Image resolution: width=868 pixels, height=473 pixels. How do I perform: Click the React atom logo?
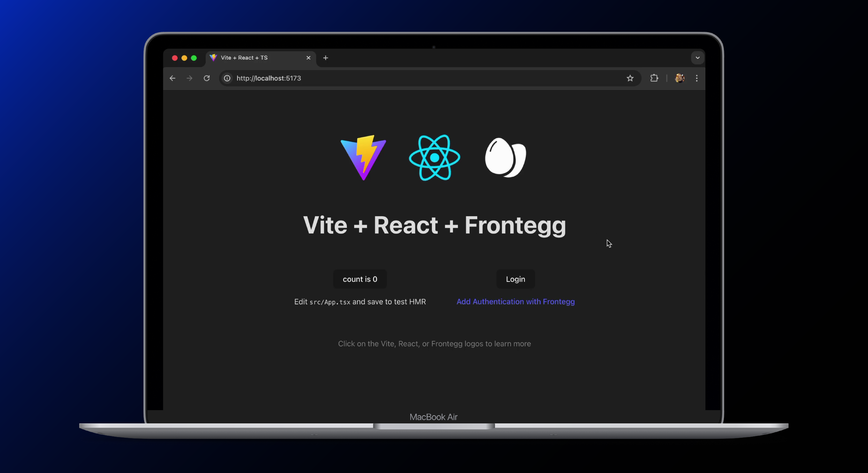point(434,157)
